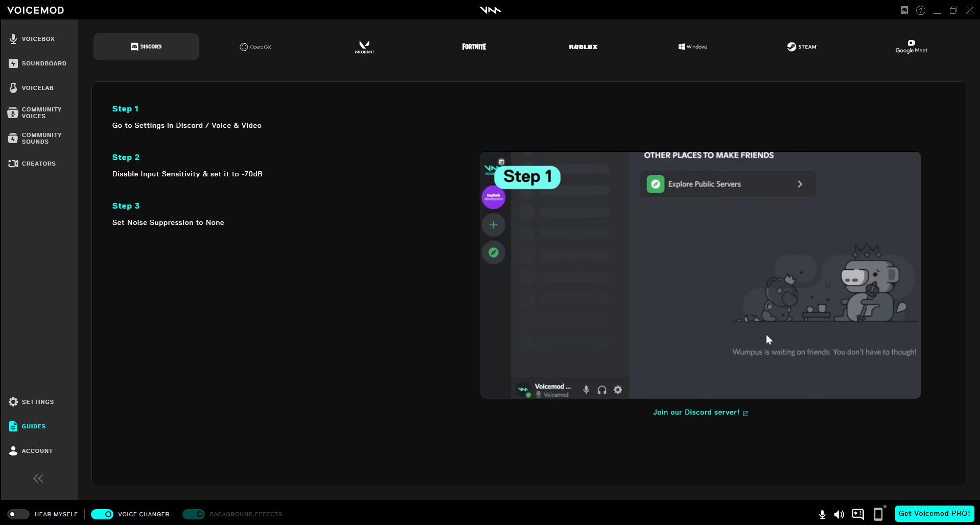Open the Fortnite guide tab
Screen dimensions: 980x525
pyautogui.click(x=474, y=47)
